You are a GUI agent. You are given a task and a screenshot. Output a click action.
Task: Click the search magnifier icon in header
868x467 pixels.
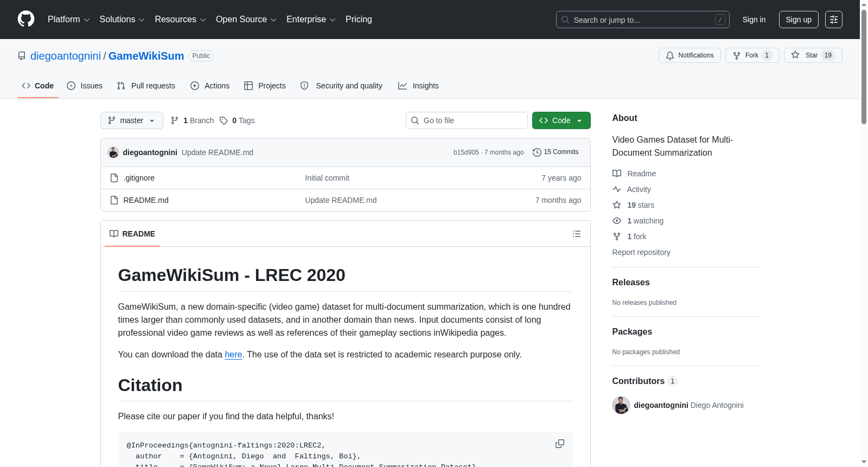coord(565,20)
